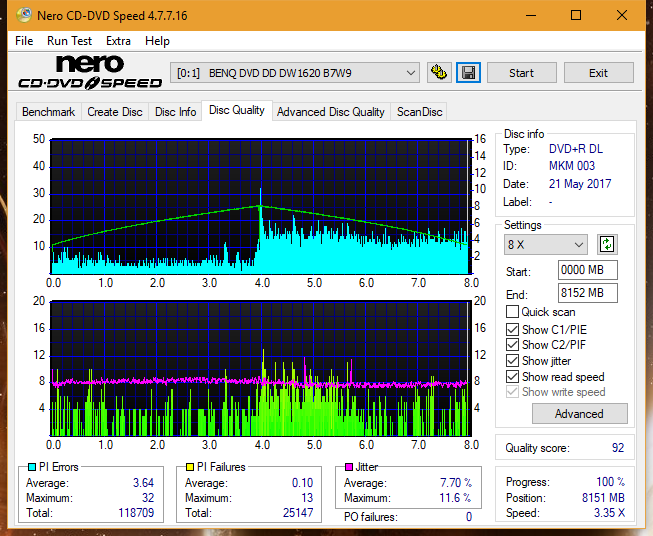Switch to the Disc Info tab

pos(175,112)
